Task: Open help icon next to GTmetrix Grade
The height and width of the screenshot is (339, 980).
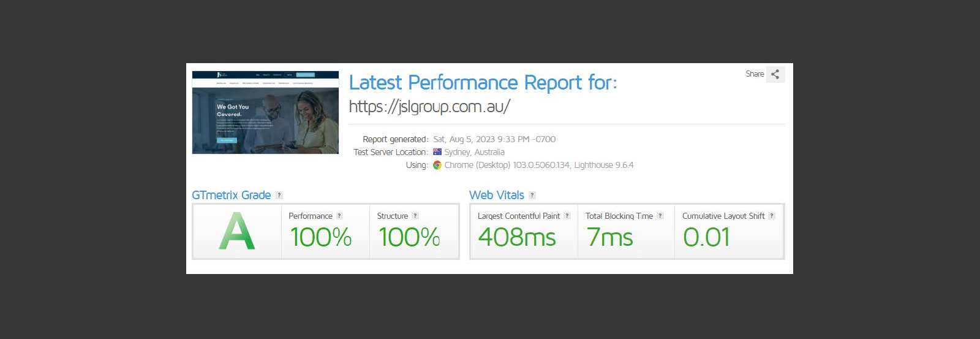Action: click(x=279, y=196)
